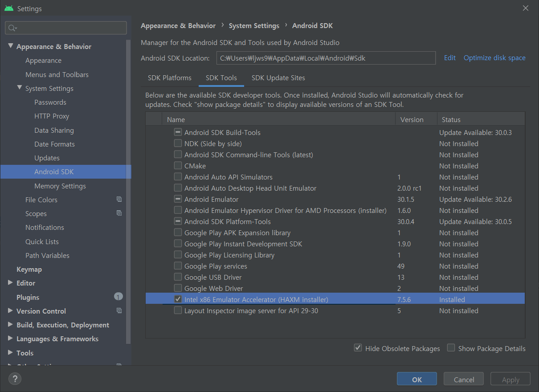Click the Version column header
539x392 pixels.
pyautogui.click(x=416, y=119)
